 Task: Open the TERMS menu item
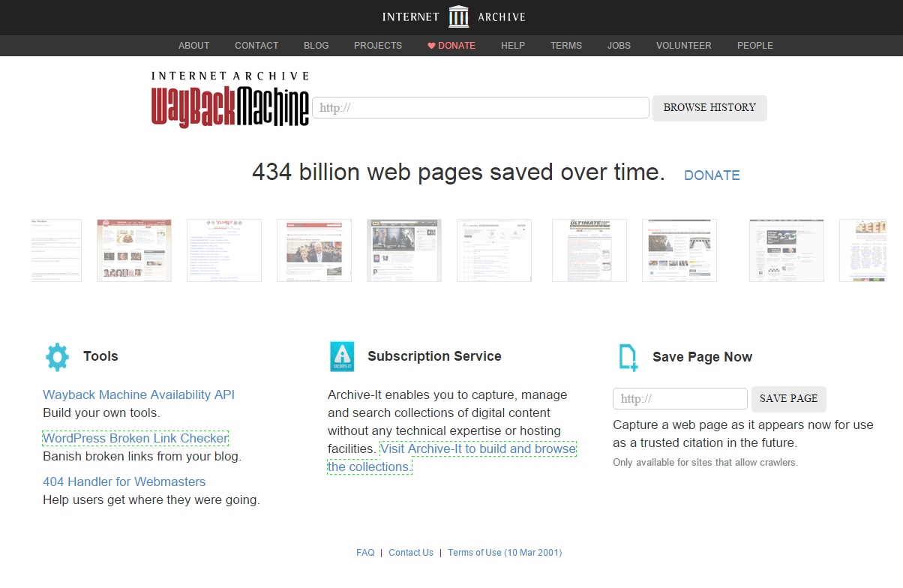pos(566,46)
